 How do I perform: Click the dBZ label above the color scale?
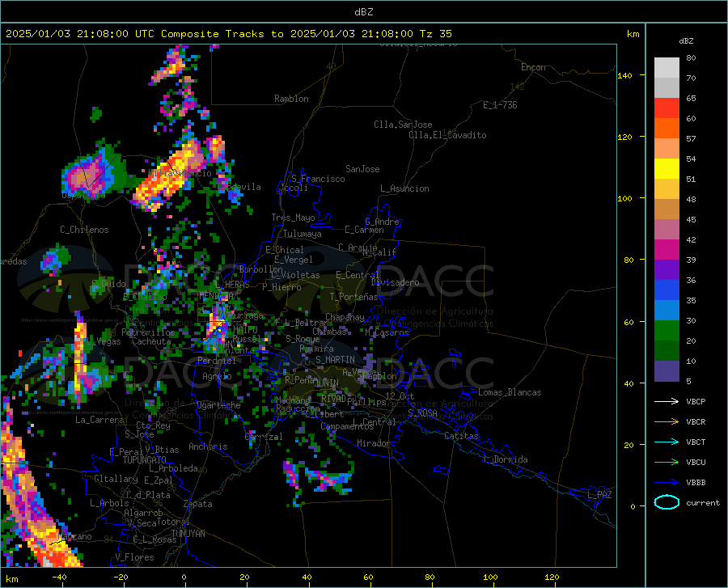[x=686, y=40]
